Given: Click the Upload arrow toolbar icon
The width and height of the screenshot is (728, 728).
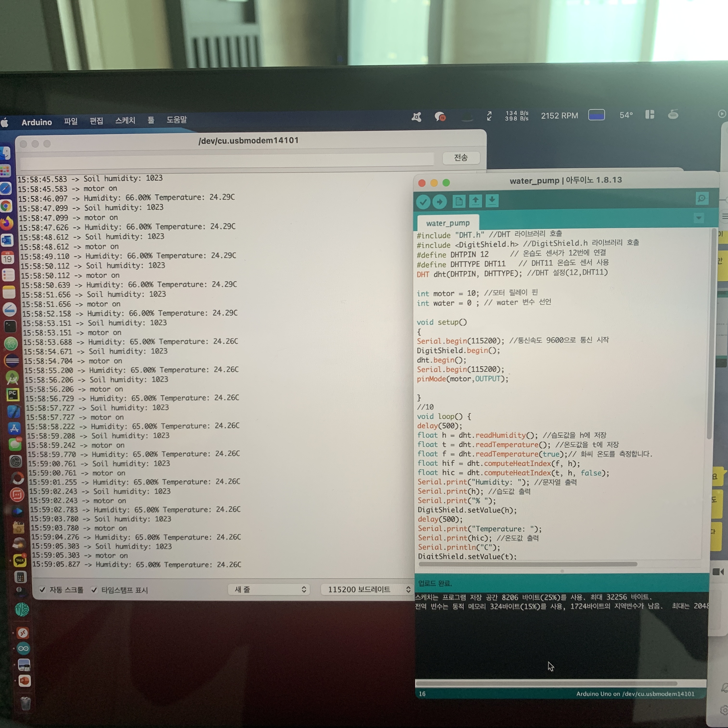Looking at the screenshot, I should [x=439, y=202].
